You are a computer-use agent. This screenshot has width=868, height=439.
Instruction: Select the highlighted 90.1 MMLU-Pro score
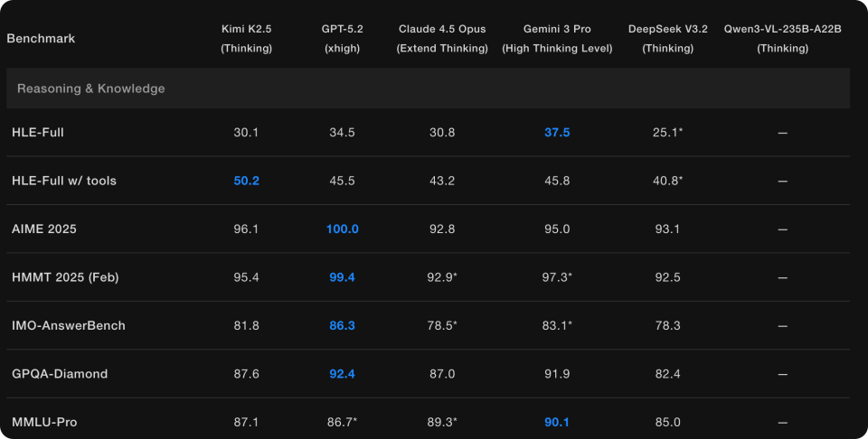click(x=557, y=422)
